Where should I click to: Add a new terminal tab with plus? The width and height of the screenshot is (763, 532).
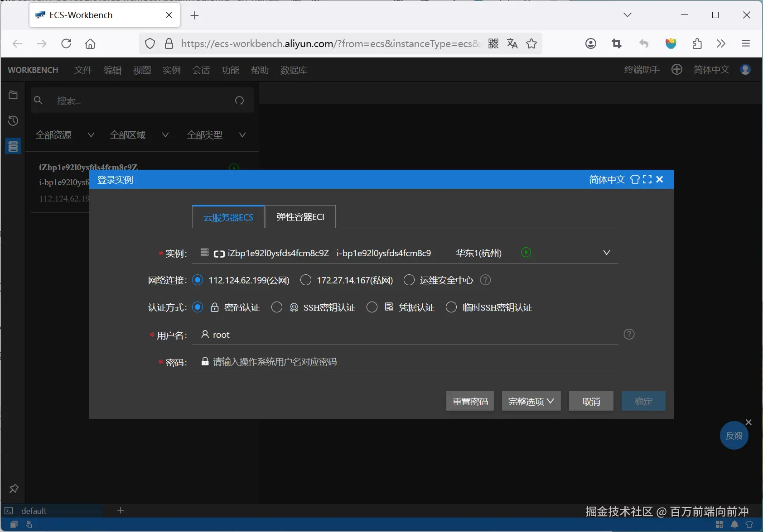[x=121, y=510]
